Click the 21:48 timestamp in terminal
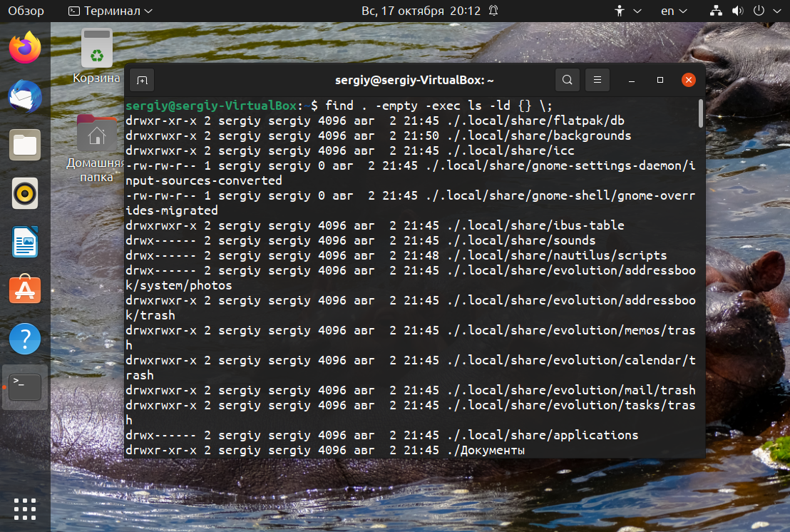The height and width of the screenshot is (532, 790). click(421, 255)
